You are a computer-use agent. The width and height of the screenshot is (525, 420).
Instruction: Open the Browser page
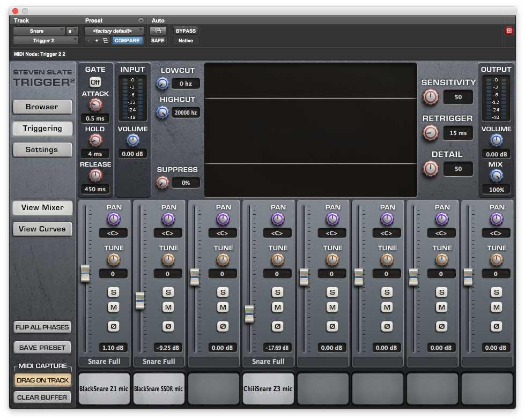click(42, 107)
